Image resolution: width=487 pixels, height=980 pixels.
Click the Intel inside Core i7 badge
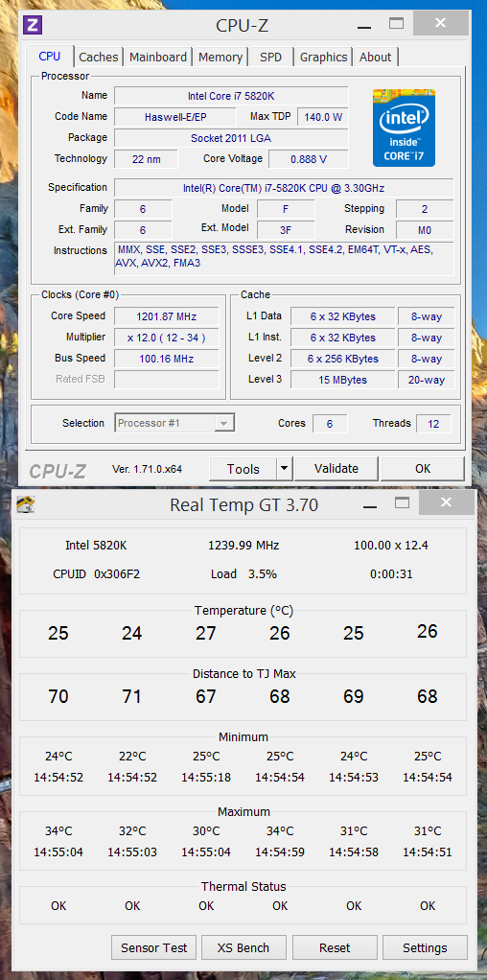pyautogui.click(x=404, y=128)
